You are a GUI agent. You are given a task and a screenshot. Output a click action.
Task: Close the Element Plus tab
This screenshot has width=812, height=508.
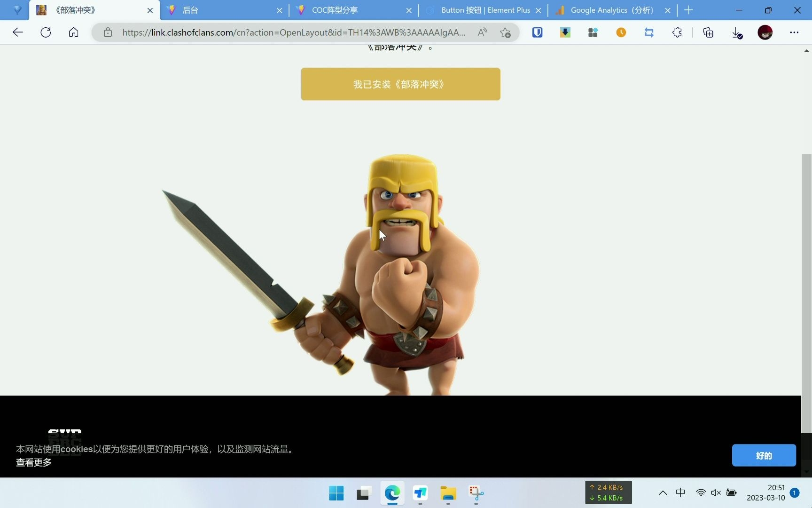(x=539, y=10)
